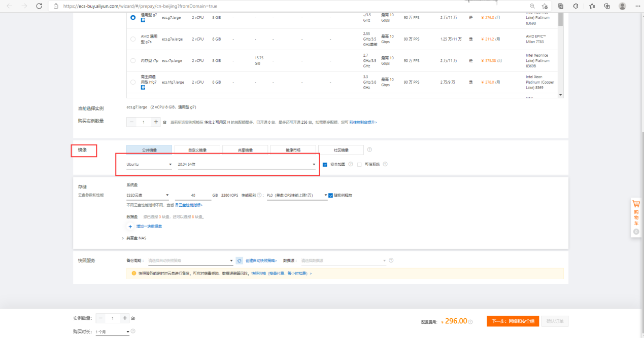This screenshot has height=338, width=644.
Task: Click the system disk size input field
Action: click(x=193, y=196)
